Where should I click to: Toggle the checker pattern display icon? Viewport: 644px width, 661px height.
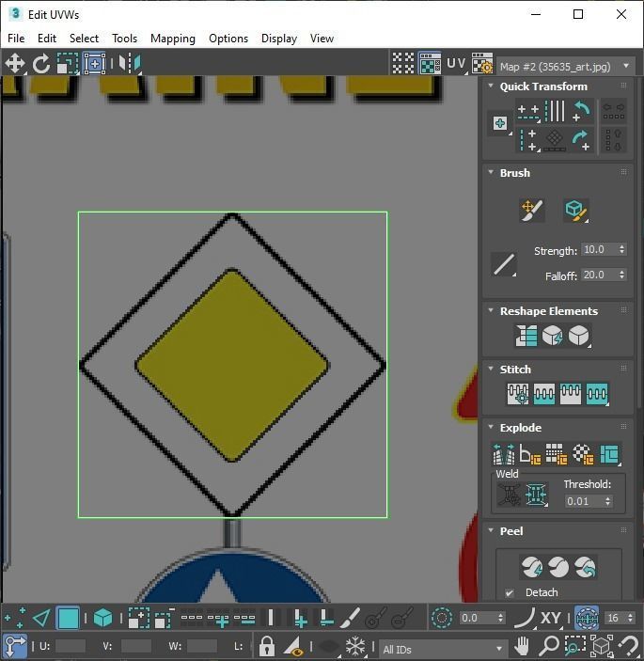pyautogui.click(x=403, y=63)
